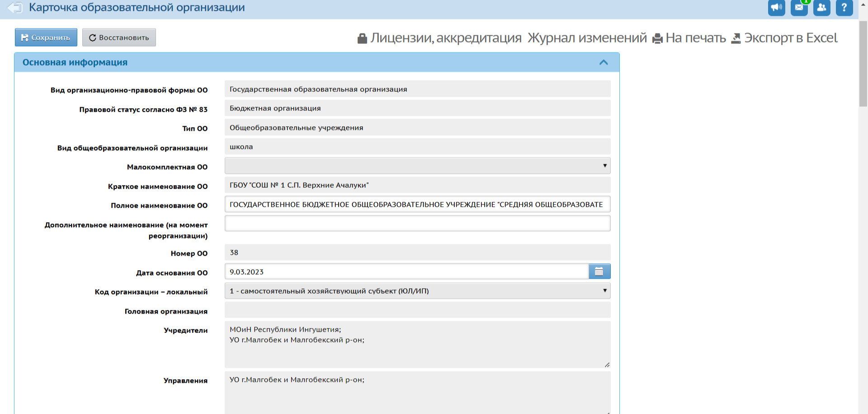Open the help question mark icon
This screenshot has width=868, height=414.
[x=844, y=7]
